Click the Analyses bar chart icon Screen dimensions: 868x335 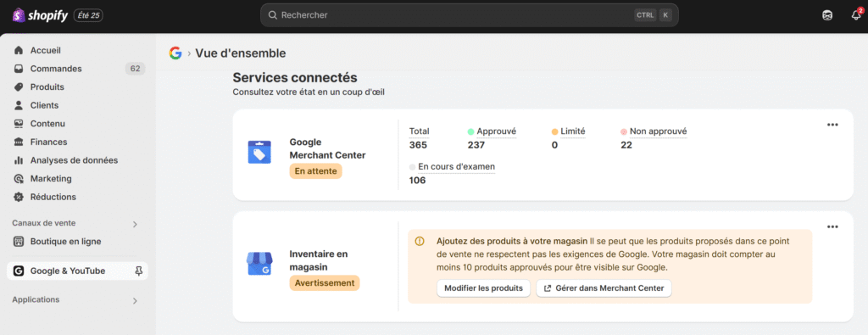[19, 160]
